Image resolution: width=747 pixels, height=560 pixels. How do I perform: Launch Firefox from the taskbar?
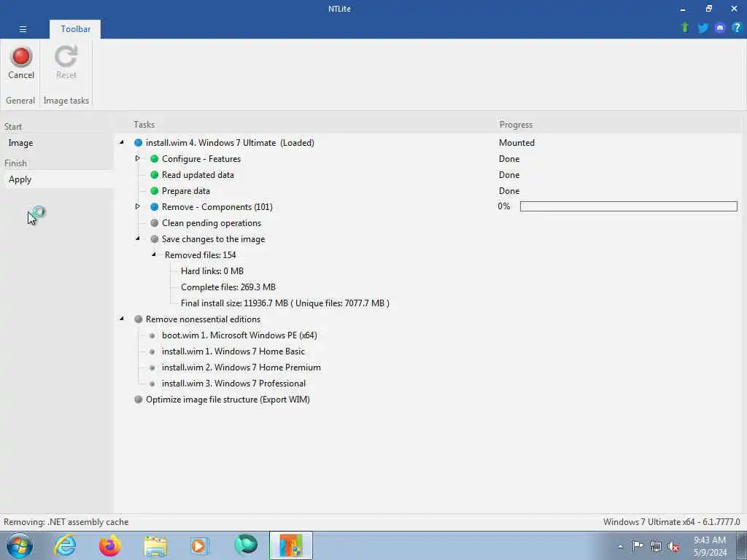coord(109,545)
